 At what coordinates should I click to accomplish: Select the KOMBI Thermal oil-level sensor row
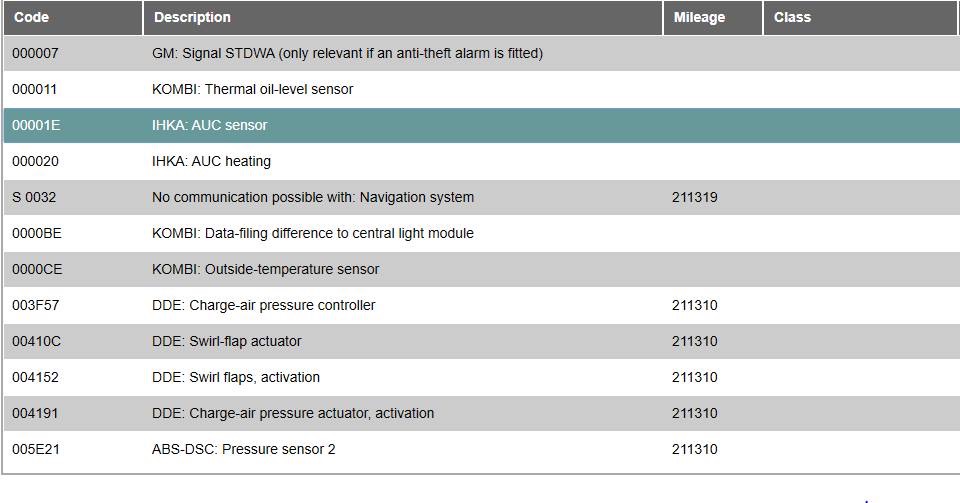482,89
